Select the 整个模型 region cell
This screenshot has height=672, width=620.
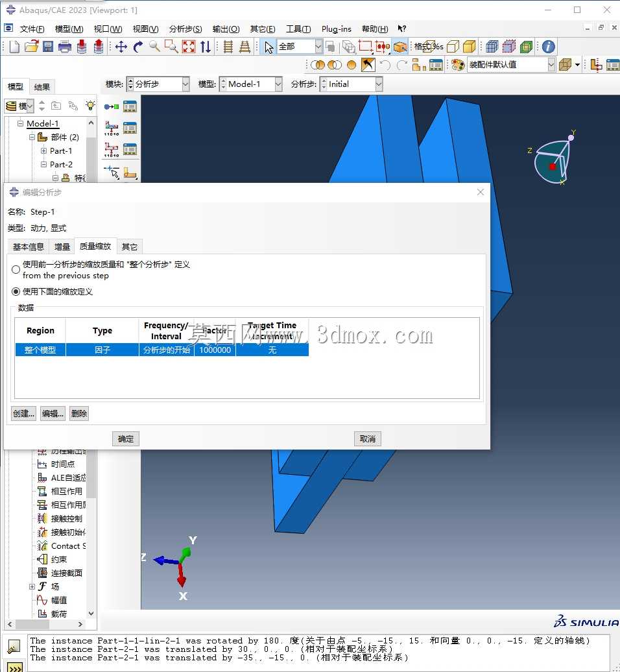click(x=40, y=350)
